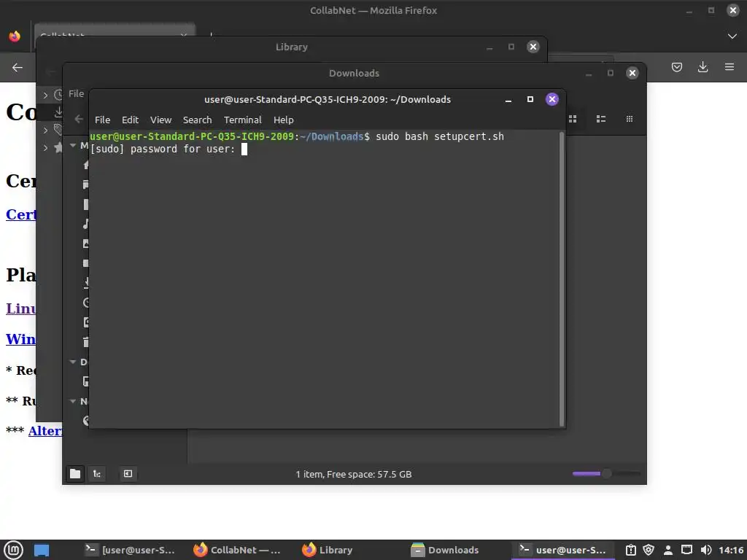The image size is (747, 560).
Task: Select History clock icon in Library
Action: [58, 95]
